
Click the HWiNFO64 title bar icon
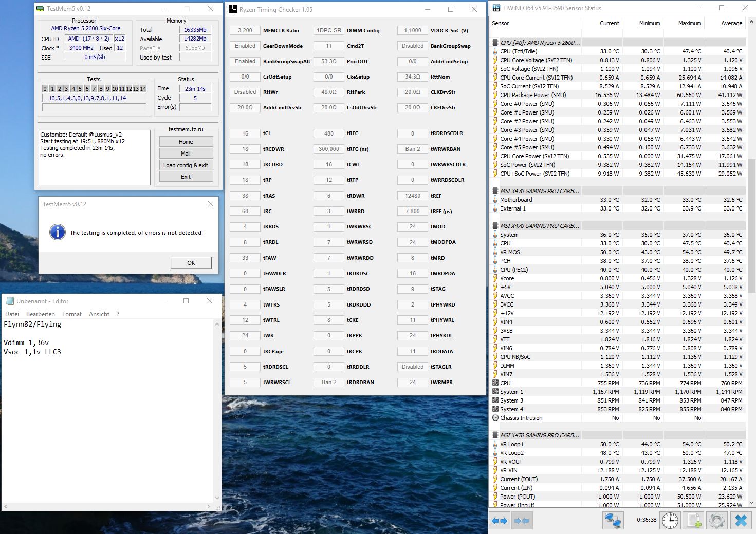(x=496, y=8)
